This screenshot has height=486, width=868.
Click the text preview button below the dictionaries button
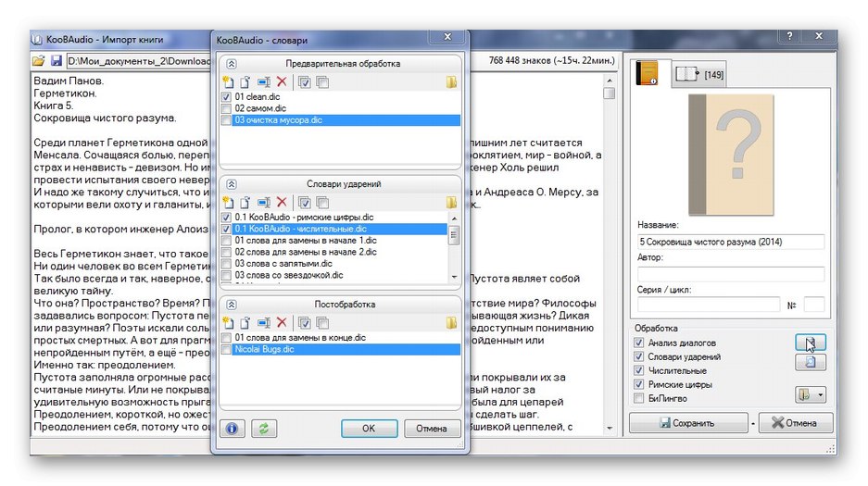tap(811, 363)
